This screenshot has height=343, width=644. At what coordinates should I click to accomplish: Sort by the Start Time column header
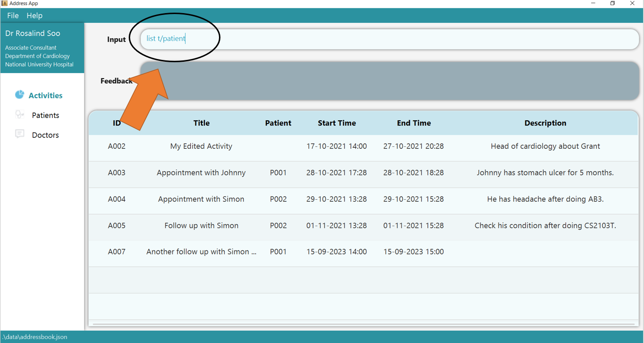pyautogui.click(x=337, y=123)
